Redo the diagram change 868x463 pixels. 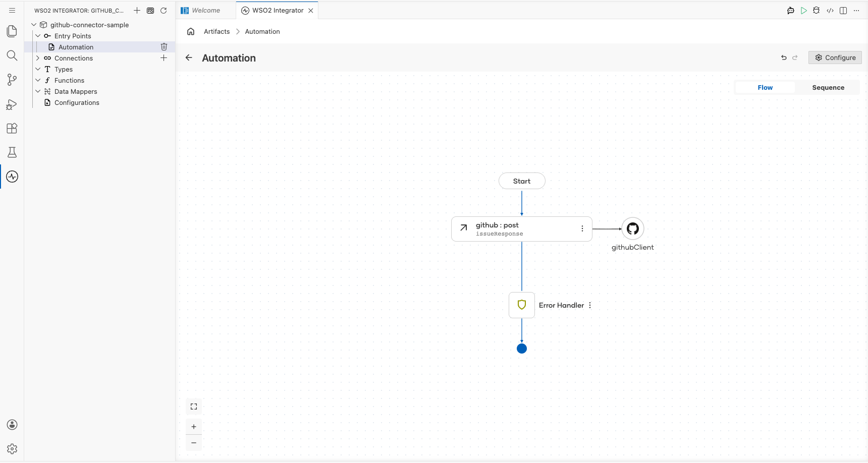pyautogui.click(x=795, y=57)
